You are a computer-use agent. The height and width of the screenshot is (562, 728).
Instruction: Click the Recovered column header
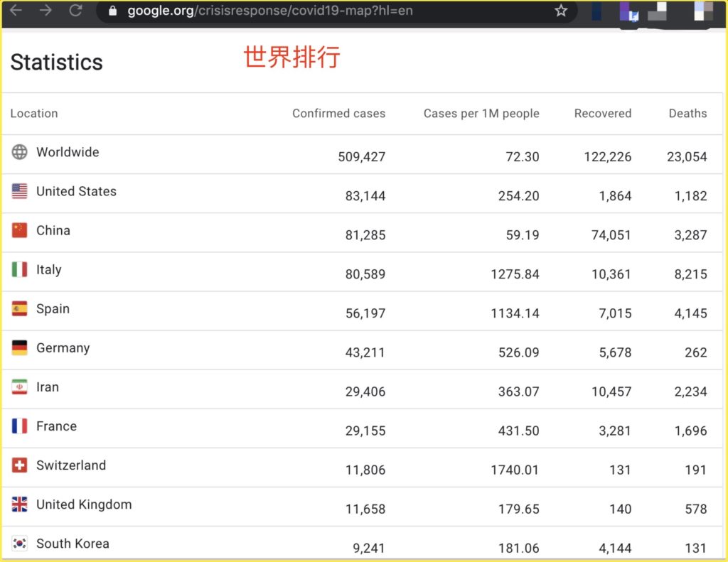pyautogui.click(x=602, y=114)
